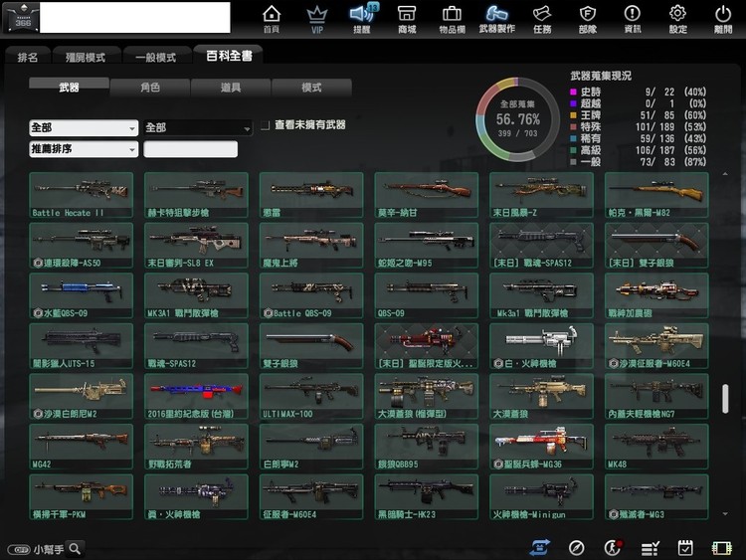This screenshot has height=560, width=746.
Task: Go to the 首頁 home icon
Action: [272, 19]
